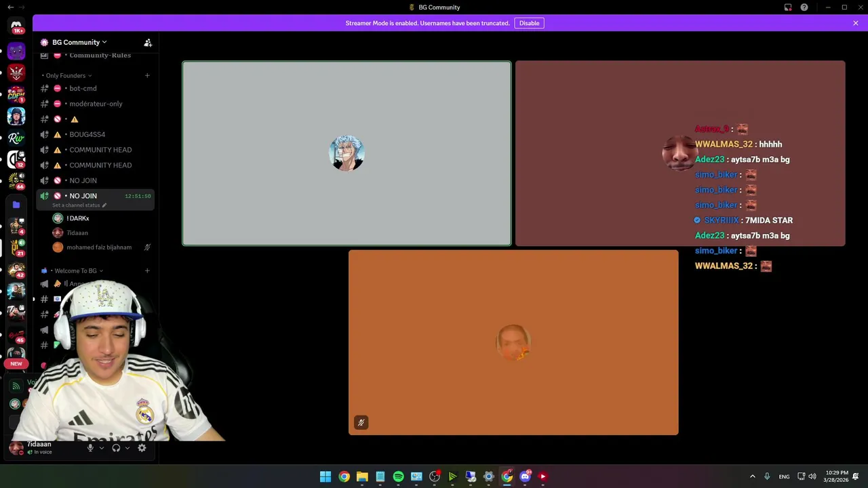Click Set a channel status
The image size is (868, 488).
coord(76,205)
